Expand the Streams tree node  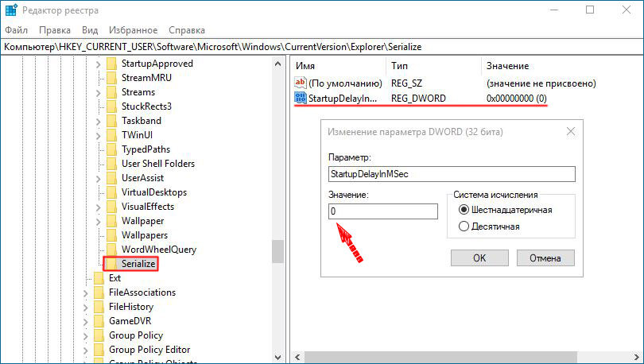98,93
